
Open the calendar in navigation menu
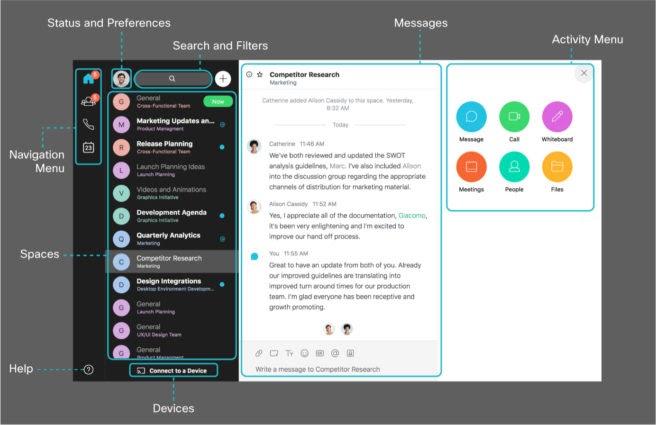click(88, 148)
